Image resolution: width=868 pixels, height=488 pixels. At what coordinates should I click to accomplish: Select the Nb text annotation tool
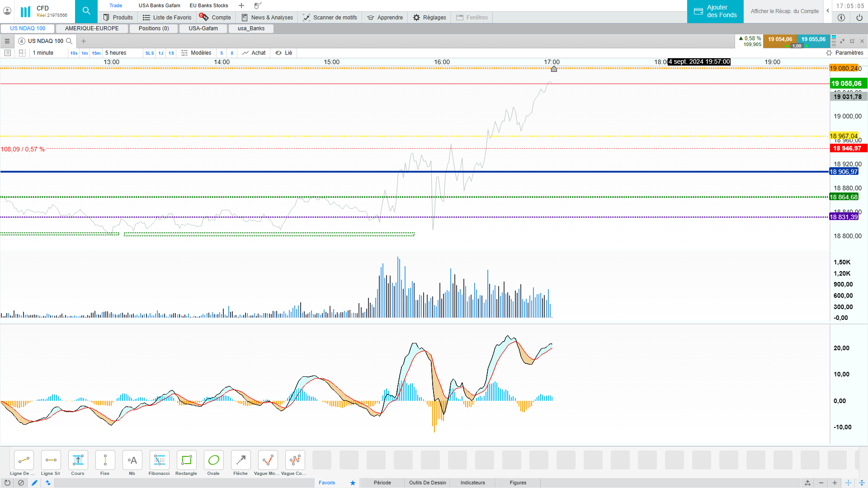point(132,460)
